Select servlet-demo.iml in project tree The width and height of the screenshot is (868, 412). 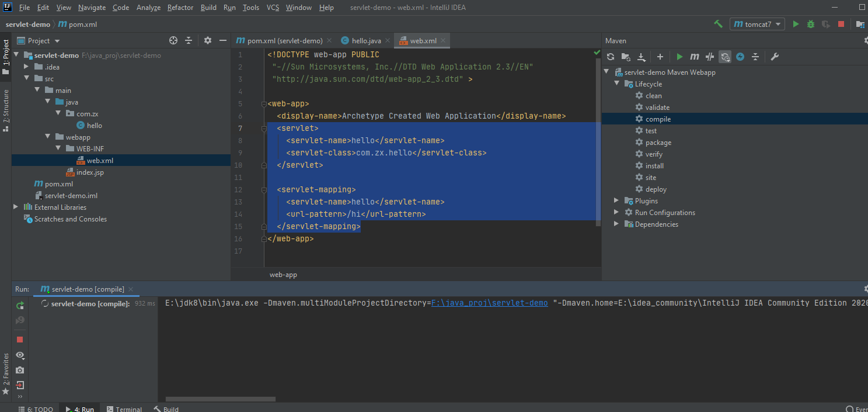[x=71, y=196]
